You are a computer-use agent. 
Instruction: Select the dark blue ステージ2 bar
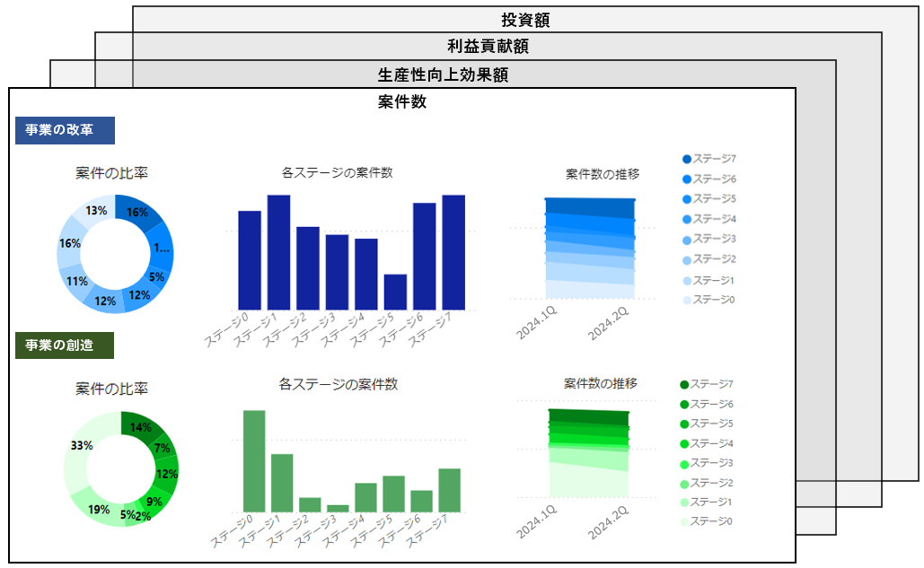[308, 268]
